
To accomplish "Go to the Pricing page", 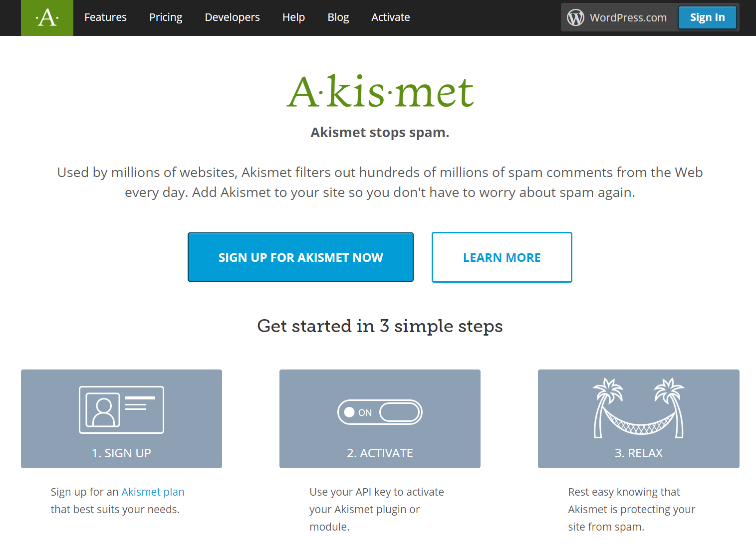I will (166, 17).
